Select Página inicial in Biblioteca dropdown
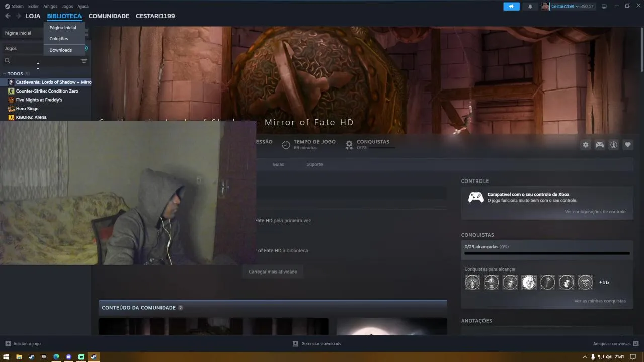644x362 pixels. click(63, 28)
